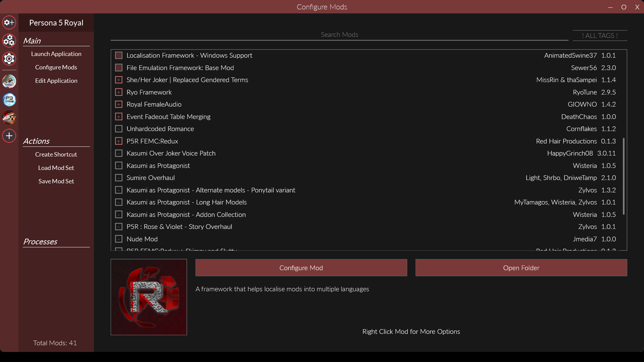Select the red P5 game icon
This screenshot has width=644, height=362.
coord(9,118)
